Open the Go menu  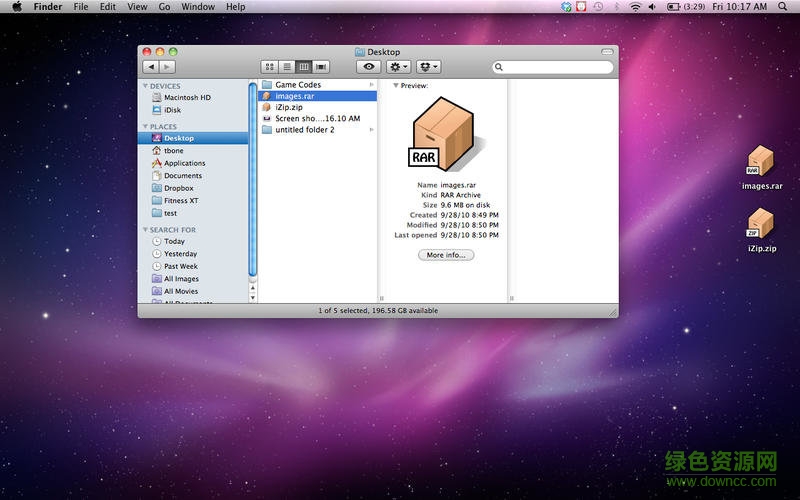tap(164, 7)
